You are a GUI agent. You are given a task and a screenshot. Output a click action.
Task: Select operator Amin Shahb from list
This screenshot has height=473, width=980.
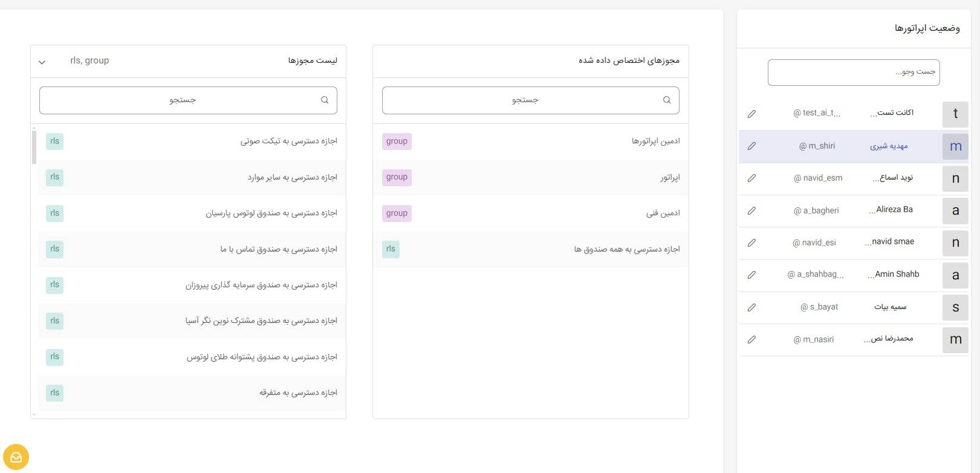[x=896, y=275]
